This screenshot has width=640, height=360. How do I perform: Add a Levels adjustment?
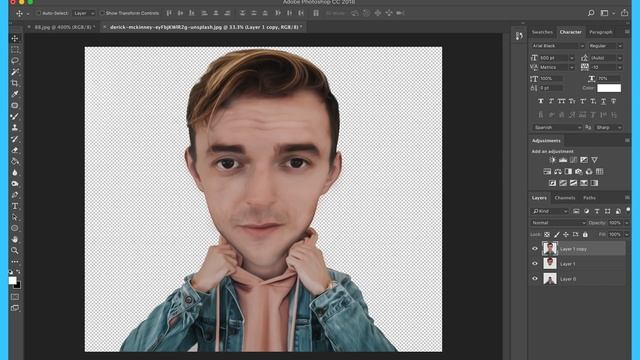[x=563, y=160]
